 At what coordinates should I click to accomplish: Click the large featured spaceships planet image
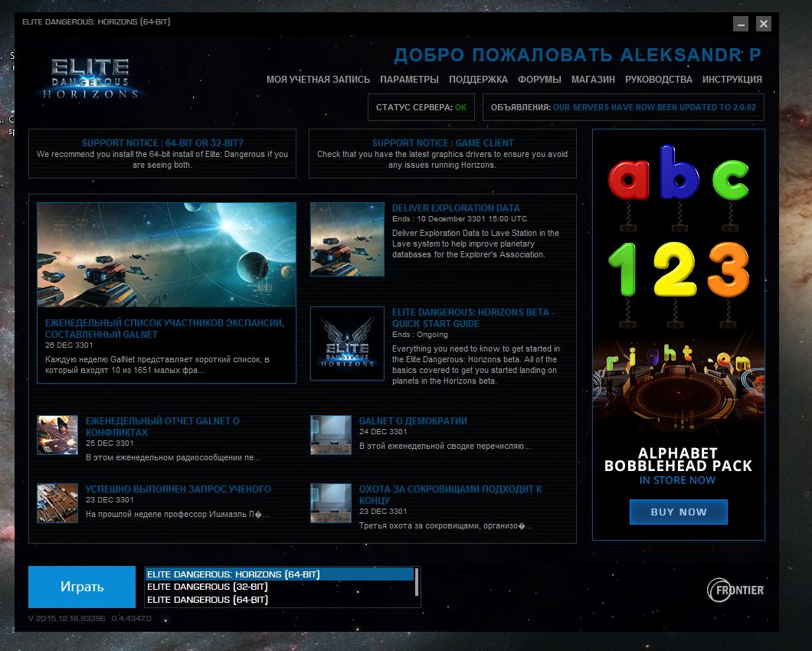click(x=167, y=254)
